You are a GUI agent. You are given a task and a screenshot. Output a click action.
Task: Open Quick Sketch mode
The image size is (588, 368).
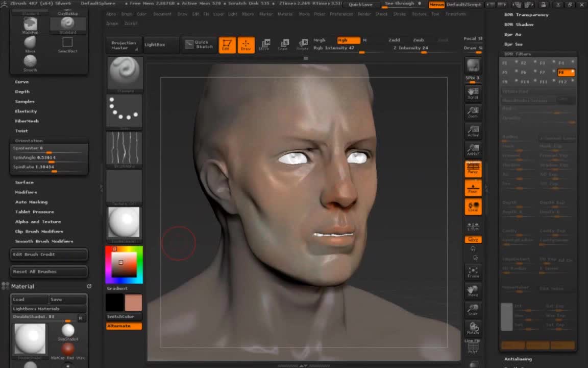coord(199,44)
